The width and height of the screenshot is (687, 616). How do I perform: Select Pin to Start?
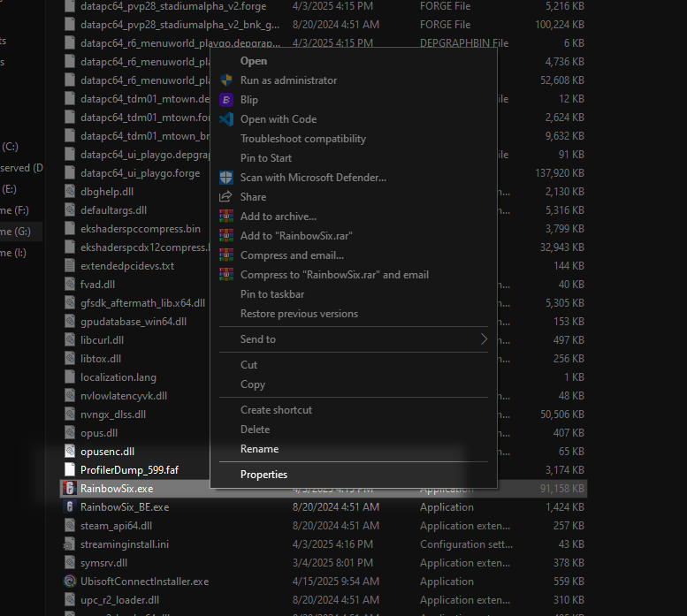(x=353, y=158)
